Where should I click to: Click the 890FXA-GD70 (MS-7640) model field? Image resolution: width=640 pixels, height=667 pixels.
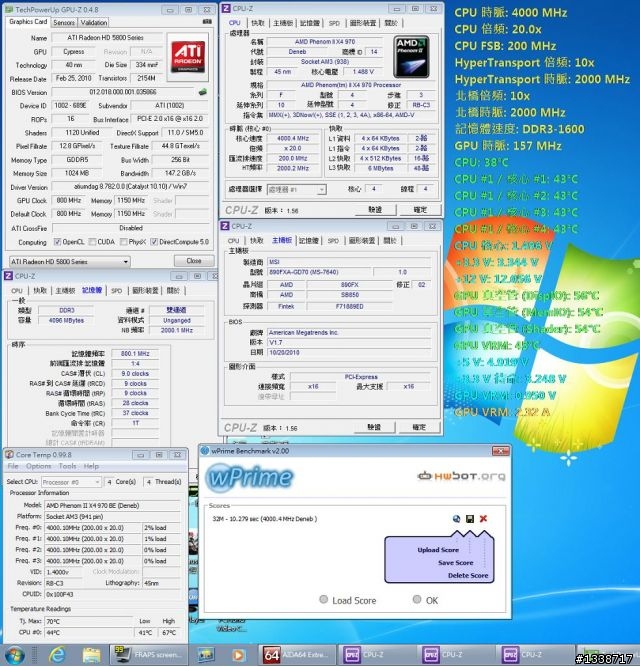319,272
